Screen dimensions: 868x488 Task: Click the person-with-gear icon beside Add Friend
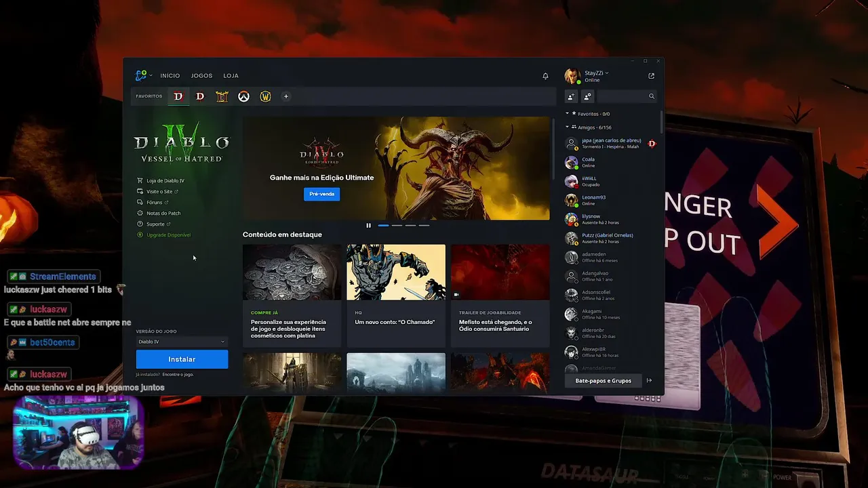pyautogui.click(x=587, y=96)
